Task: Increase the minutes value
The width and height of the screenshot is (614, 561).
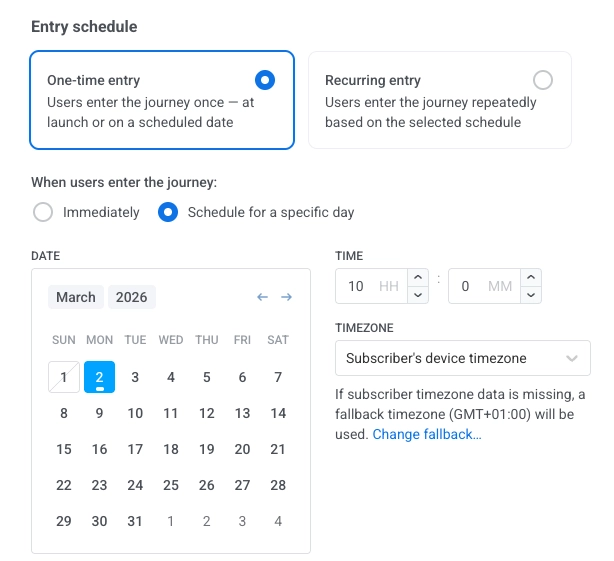Action: (x=531, y=278)
